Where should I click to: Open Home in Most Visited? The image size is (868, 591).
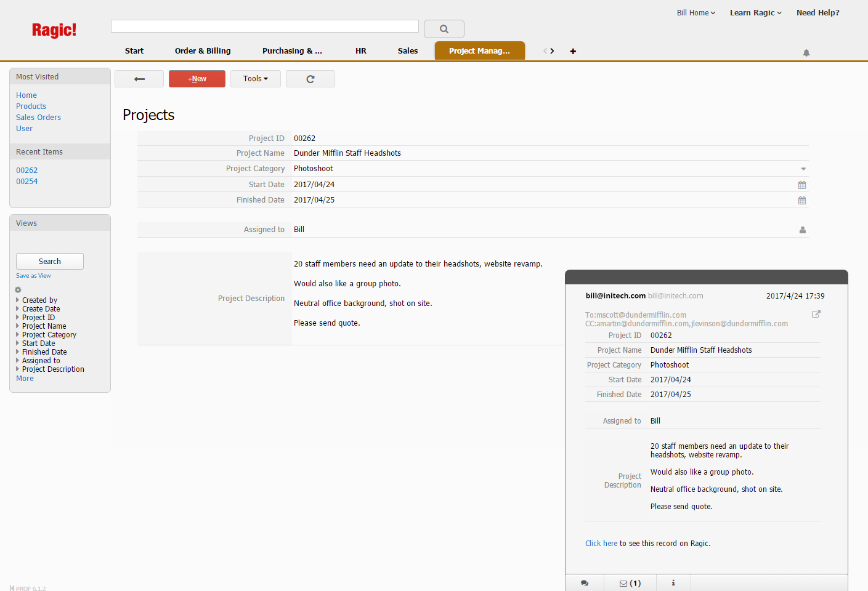[26, 95]
